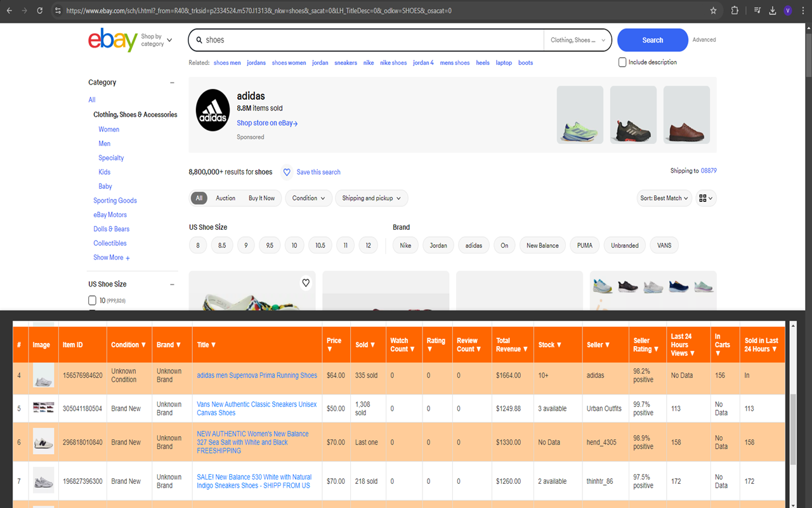Open the grid view layout selector

click(706, 198)
